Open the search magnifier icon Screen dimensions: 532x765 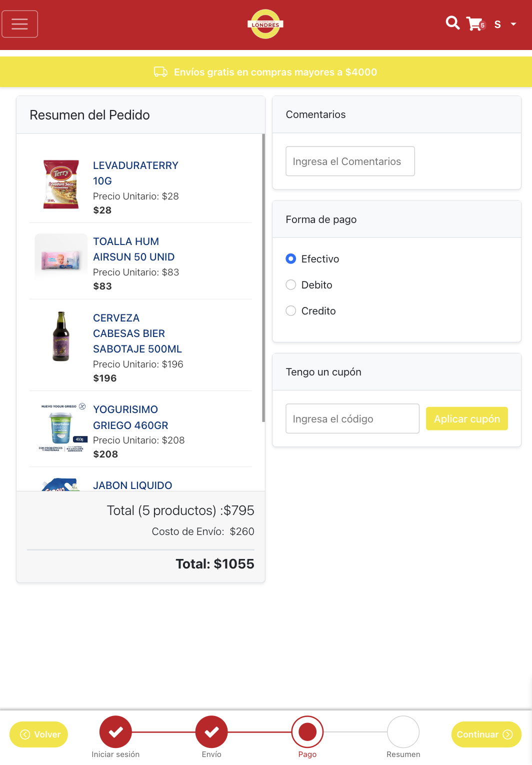point(452,23)
